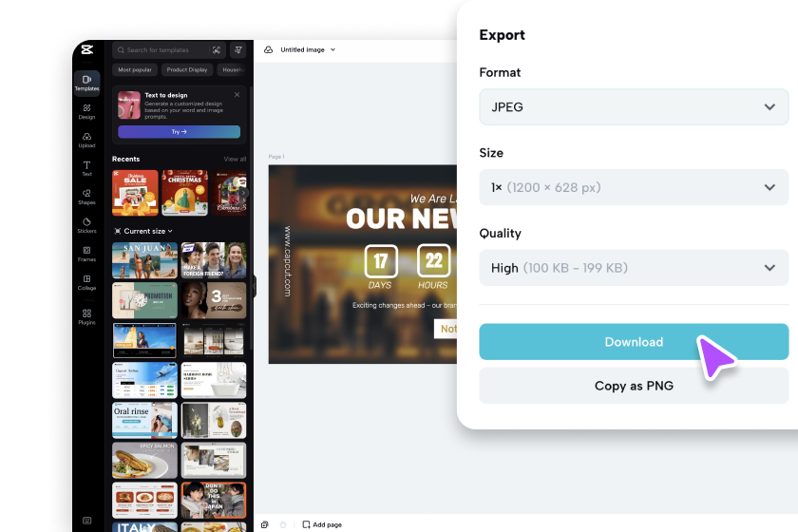
Task: Click the Search for templates field
Action: 161,50
